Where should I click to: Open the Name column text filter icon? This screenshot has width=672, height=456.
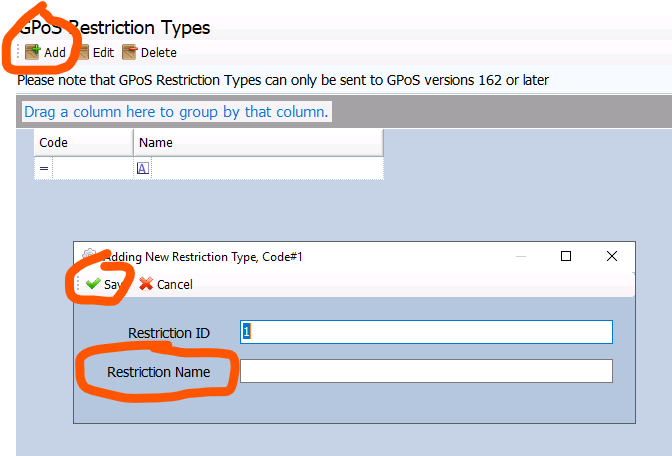(x=143, y=168)
